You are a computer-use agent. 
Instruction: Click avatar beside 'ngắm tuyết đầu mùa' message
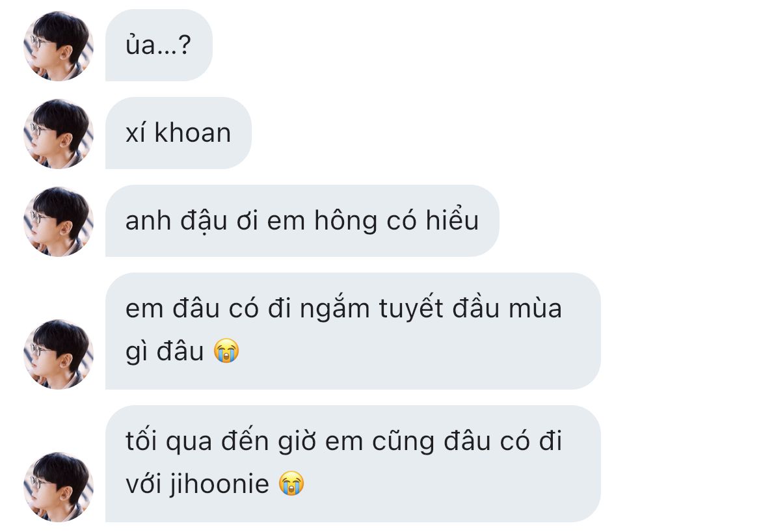tap(59, 354)
